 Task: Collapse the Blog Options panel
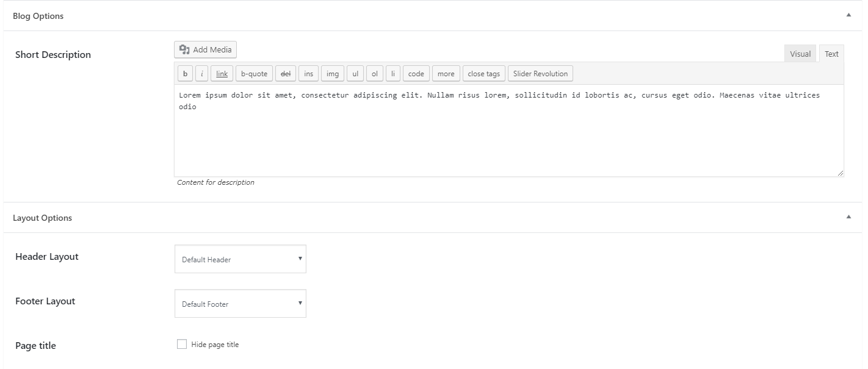[x=848, y=15]
